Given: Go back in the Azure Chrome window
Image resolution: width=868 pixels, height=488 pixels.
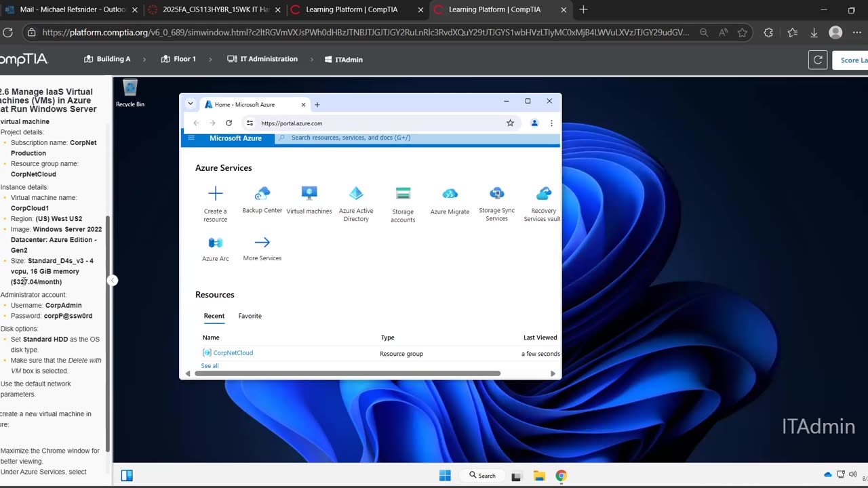Looking at the screenshot, I should pyautogui.click(x=196, y=123).
